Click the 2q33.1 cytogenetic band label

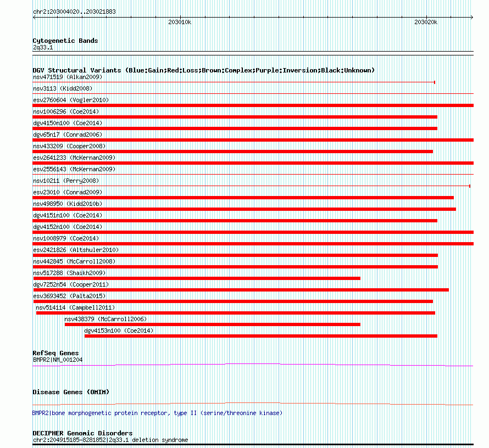[43, 47]
